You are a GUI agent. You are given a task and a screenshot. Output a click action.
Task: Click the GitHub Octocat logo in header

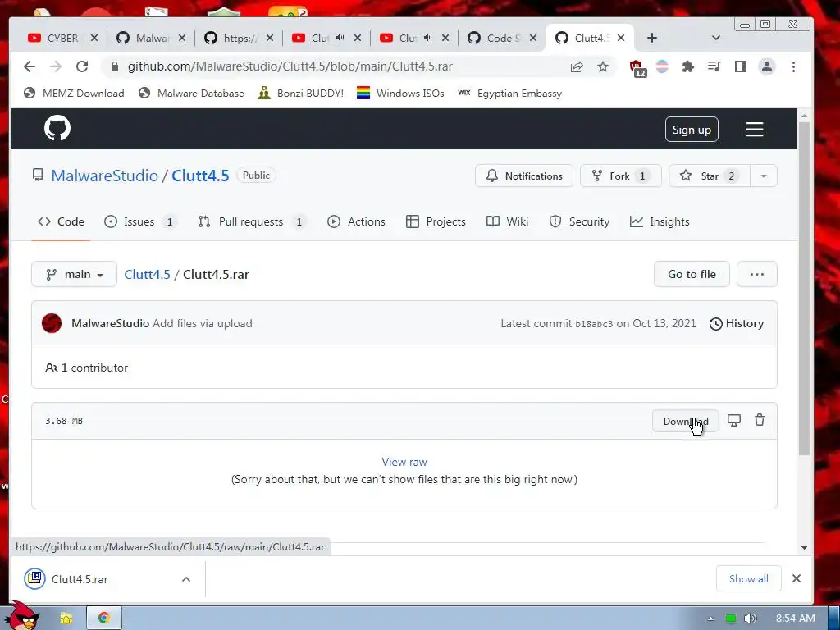click(x=57, y=128)
